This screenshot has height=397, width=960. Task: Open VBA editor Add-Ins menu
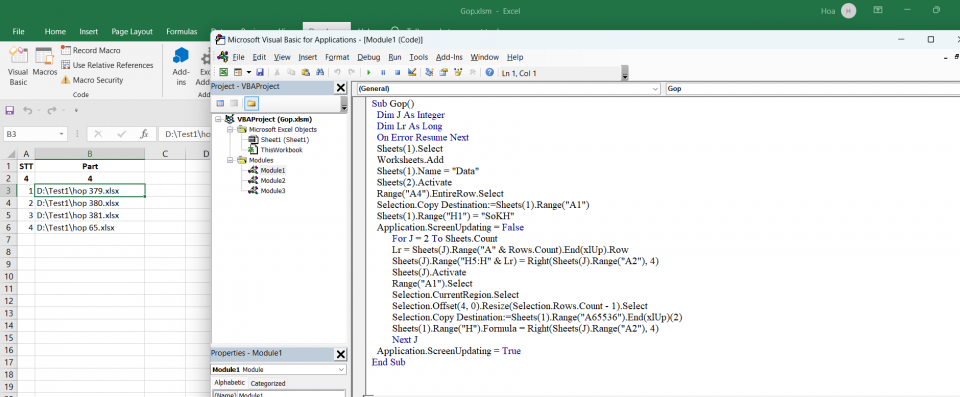pos(449,57)
